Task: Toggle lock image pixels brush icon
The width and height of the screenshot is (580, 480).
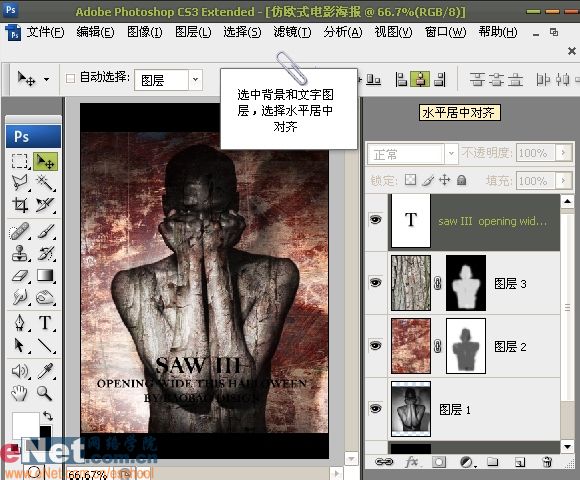Action: [428, 180]
